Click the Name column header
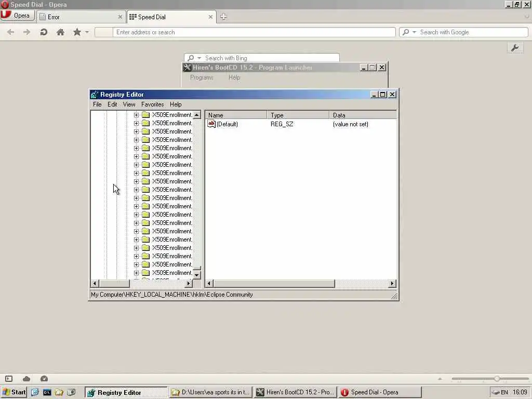Viewport: 532px width, 399px height. click(x=236, y=115)
